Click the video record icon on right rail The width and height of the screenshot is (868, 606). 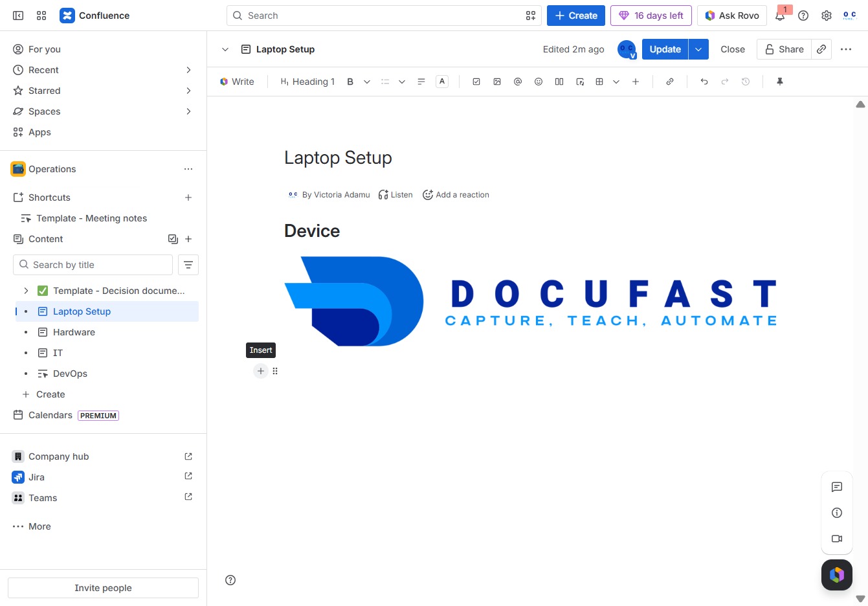[x=837, y=539]
